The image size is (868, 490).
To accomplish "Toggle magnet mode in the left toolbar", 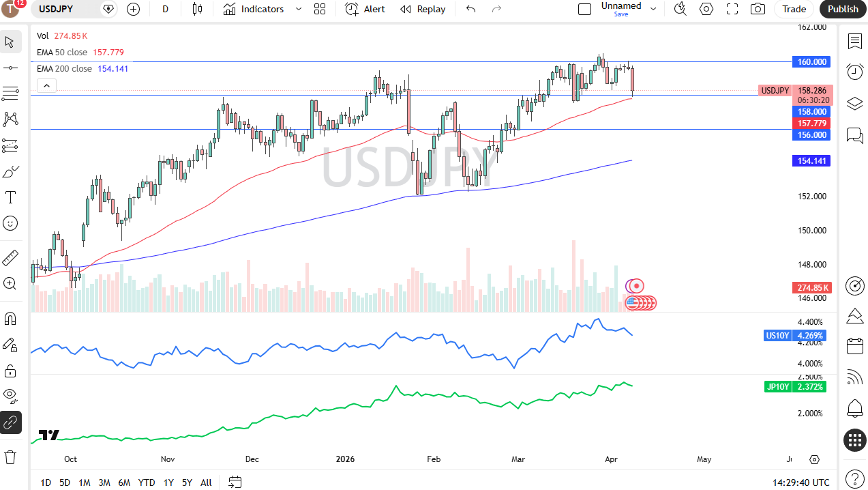I will [x=10, y=317].
